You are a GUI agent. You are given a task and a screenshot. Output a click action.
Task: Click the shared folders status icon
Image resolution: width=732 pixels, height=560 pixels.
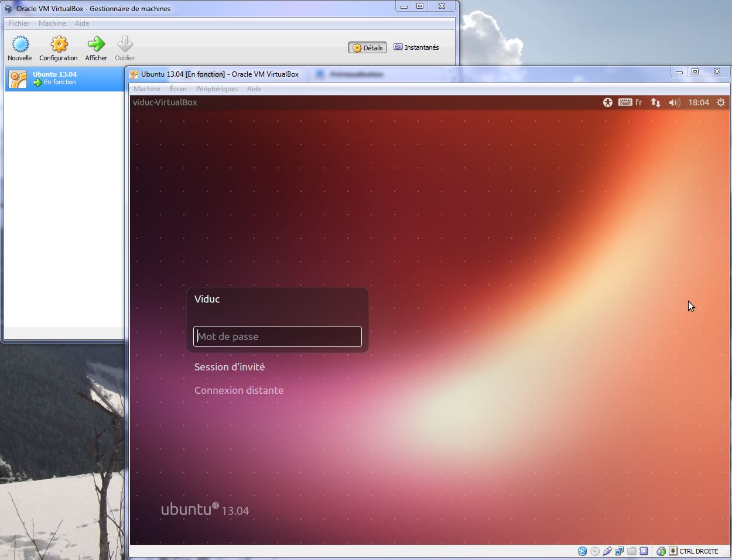click(631, 551)
